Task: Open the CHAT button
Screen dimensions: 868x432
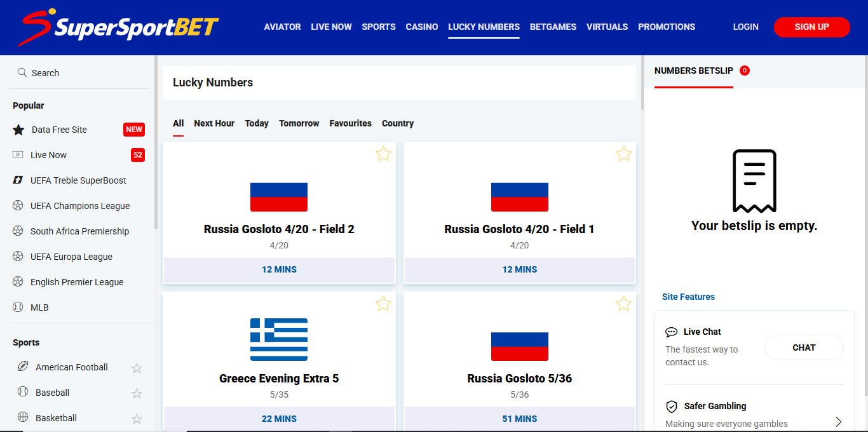Action: pyautogui.click(x=803, y=348)
